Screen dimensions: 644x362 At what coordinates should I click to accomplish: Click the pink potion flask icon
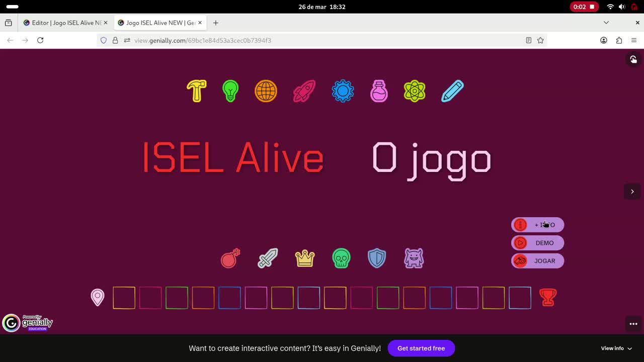point(379,91)
